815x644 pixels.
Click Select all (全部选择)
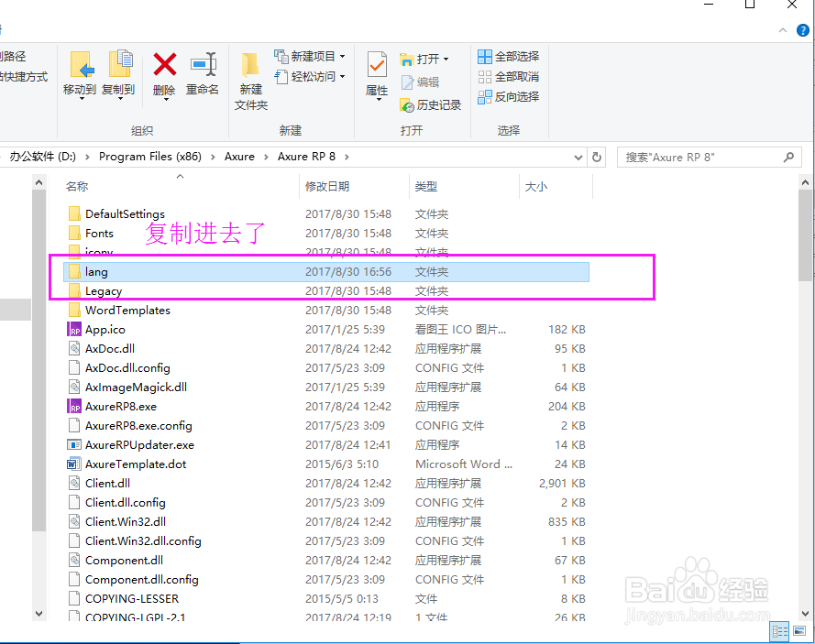point(508,57)
